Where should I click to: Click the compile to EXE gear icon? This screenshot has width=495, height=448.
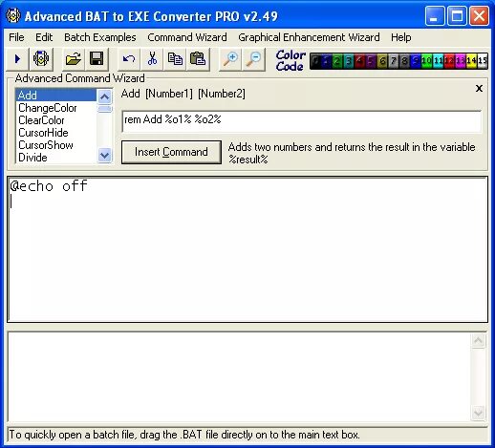[41, 59]
